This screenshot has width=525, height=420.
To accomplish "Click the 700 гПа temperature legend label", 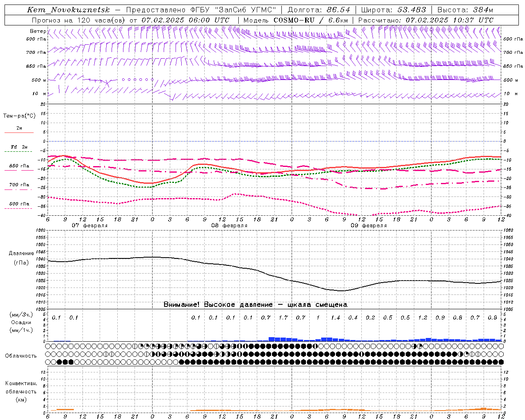I will point(19,185).
